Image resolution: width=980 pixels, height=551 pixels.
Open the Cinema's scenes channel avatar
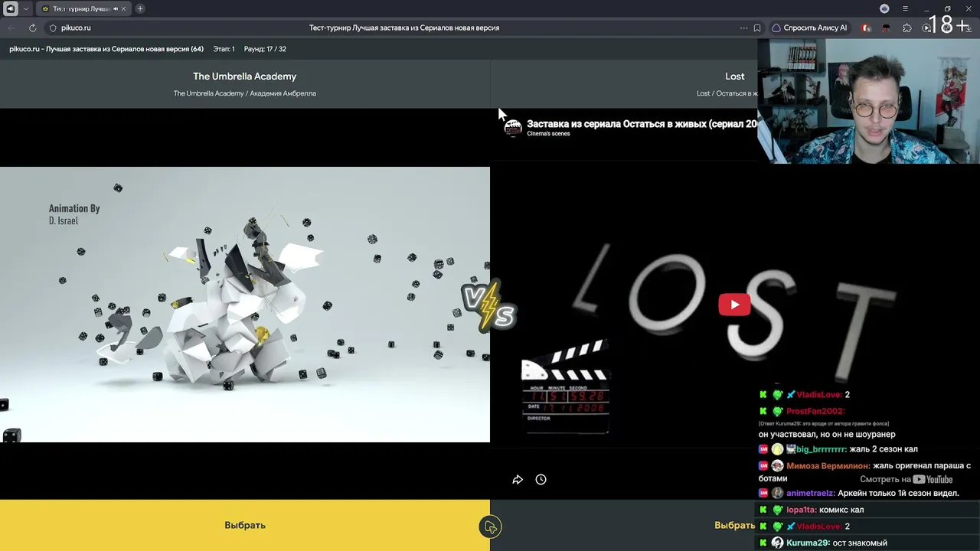point(513,128)
